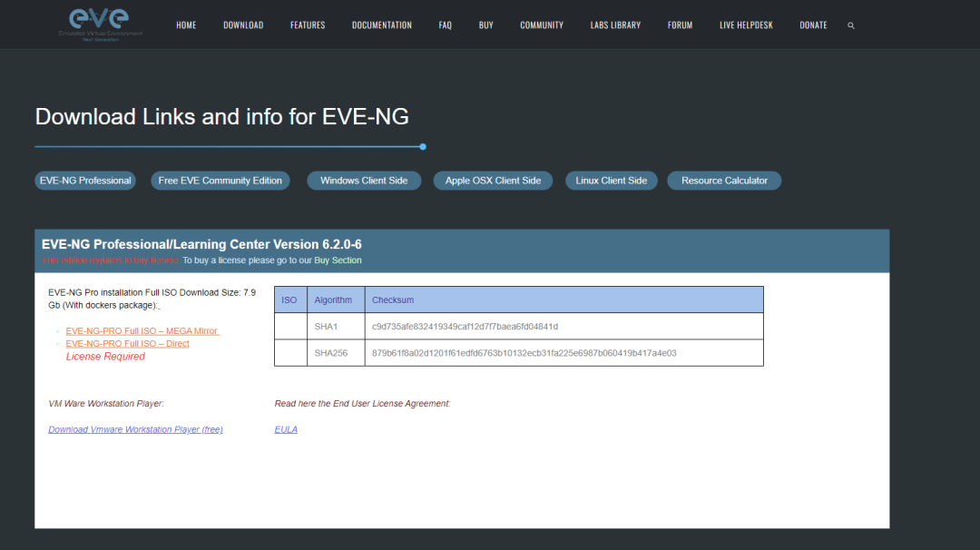Open the FAQ page
This screenshot has height=550, width=980.
[x=445, y=25]
